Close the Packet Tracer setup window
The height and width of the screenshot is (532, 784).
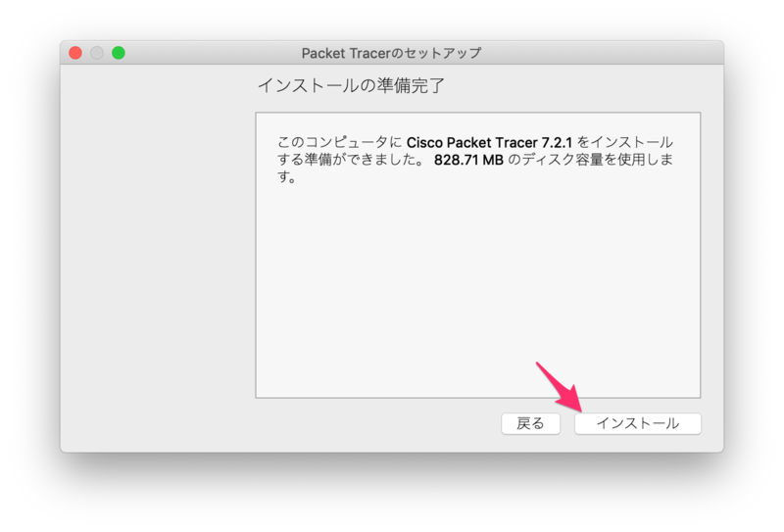pyautogui.click(x=75, y=53)
